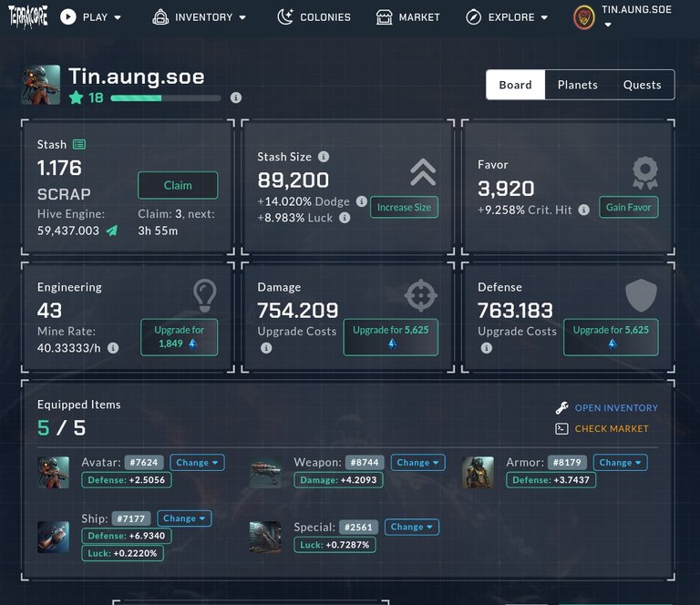Open Change dropdown for Armor #8179

coord(620,462)
